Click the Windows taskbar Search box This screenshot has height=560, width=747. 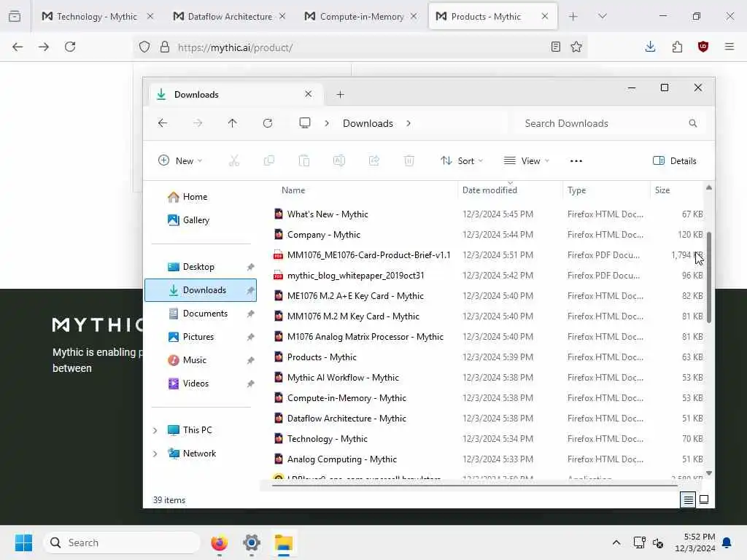tap(122, 542)
